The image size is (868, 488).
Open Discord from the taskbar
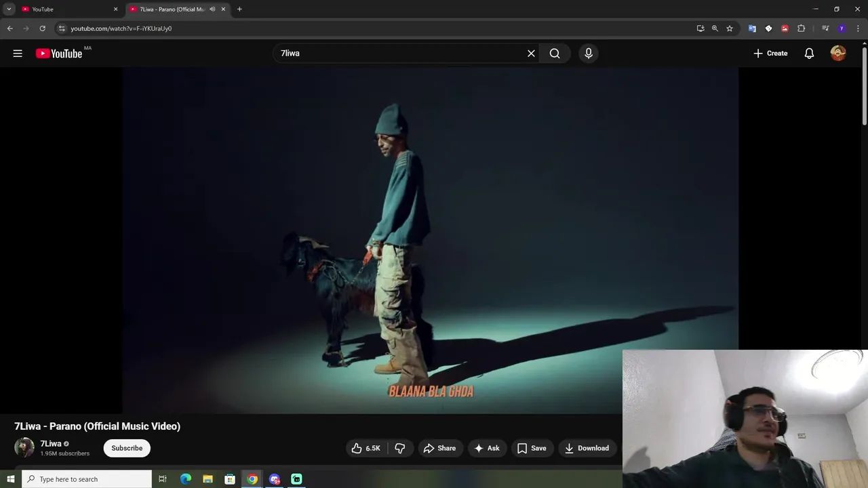tap(275, 479)
